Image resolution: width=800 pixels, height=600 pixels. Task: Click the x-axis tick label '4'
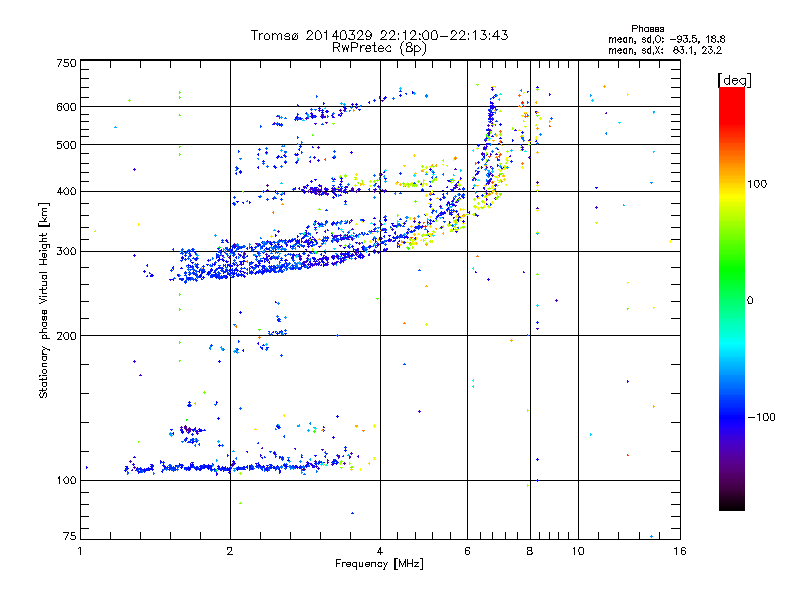380,551
